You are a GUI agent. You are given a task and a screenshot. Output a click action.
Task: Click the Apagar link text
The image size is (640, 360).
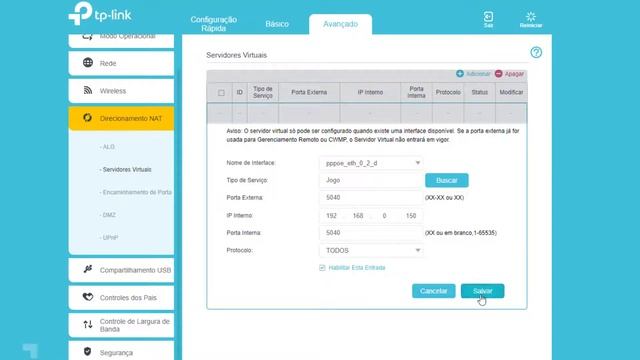(x=514, y=74)
